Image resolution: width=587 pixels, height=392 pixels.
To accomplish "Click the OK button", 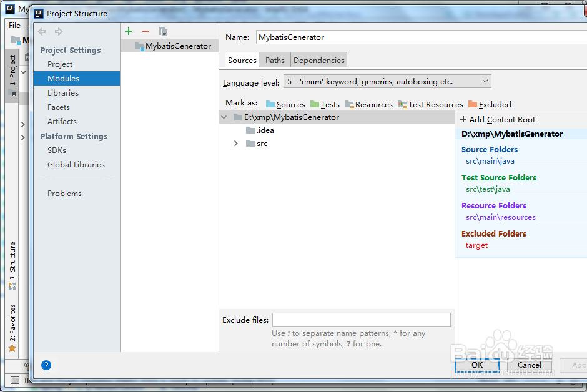I will pos(477,365).
